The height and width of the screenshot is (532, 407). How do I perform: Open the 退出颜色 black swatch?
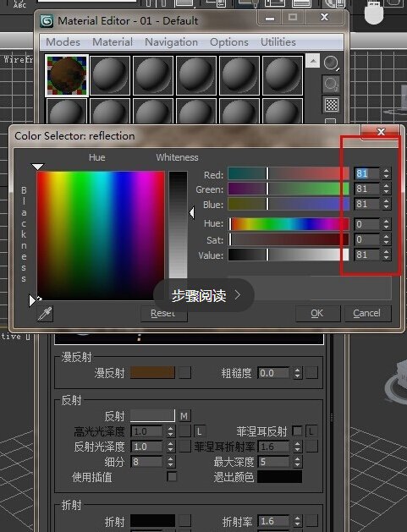click(279, 477)
